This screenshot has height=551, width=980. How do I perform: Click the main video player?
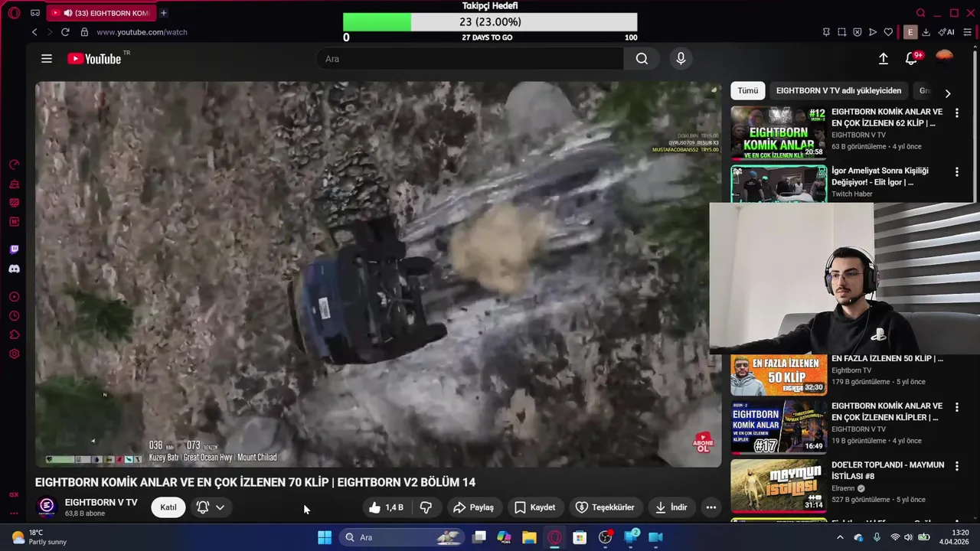pos(378,275)
